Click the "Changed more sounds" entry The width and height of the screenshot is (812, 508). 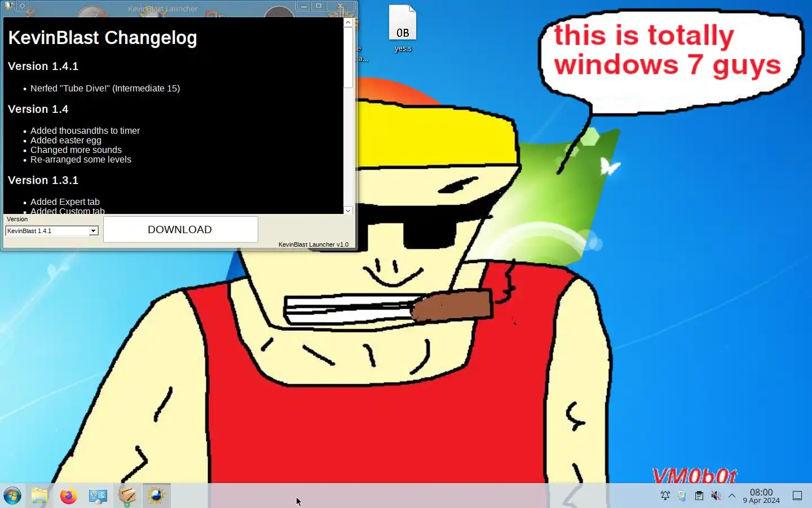coord(76,150)
